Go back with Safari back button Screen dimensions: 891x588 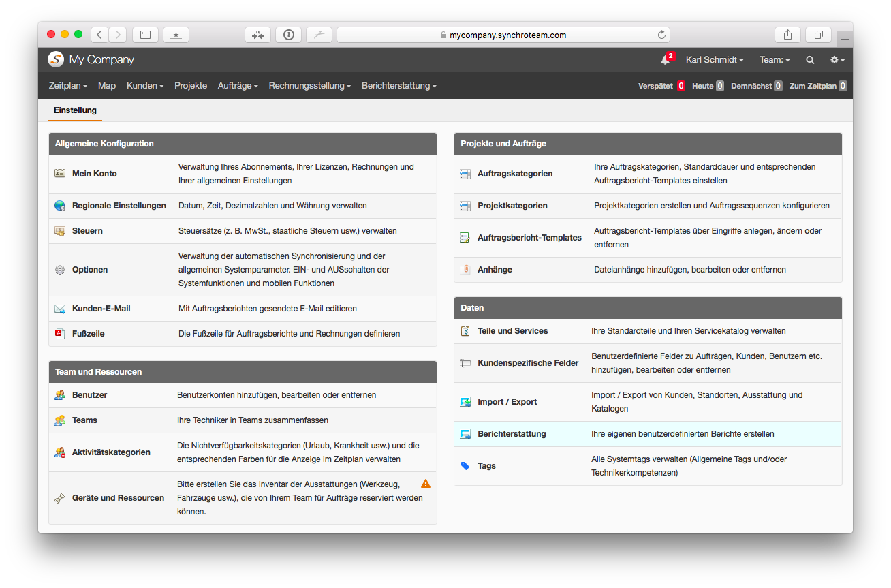tap(99, 35)
